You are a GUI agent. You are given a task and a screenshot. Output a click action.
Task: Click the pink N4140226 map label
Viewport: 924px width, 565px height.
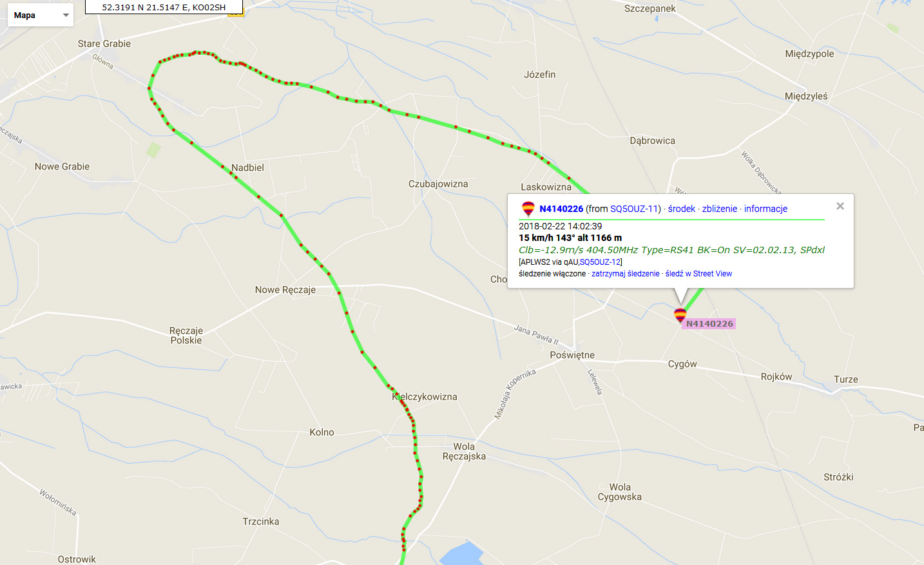pyautogui.click(x=709, y=323)
